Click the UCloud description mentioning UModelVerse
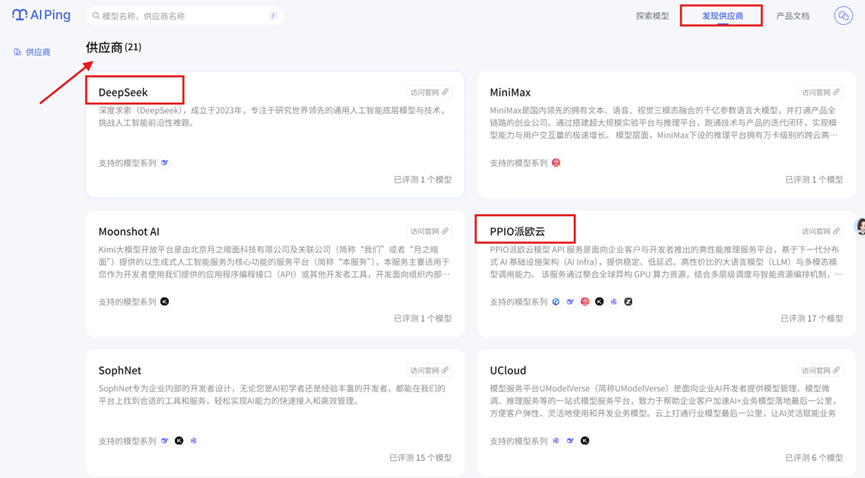865x478 pixels. pos(664,401)
